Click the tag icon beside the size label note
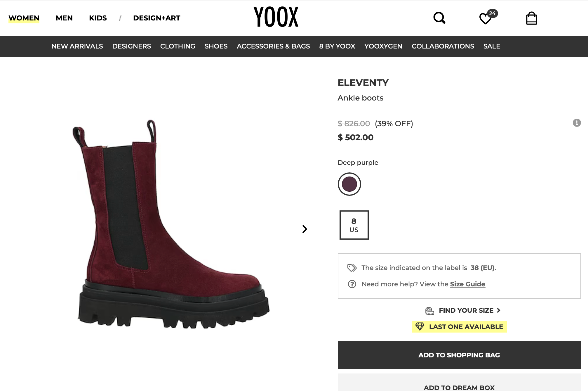This screenshot has height=391, width=588. 352,267
